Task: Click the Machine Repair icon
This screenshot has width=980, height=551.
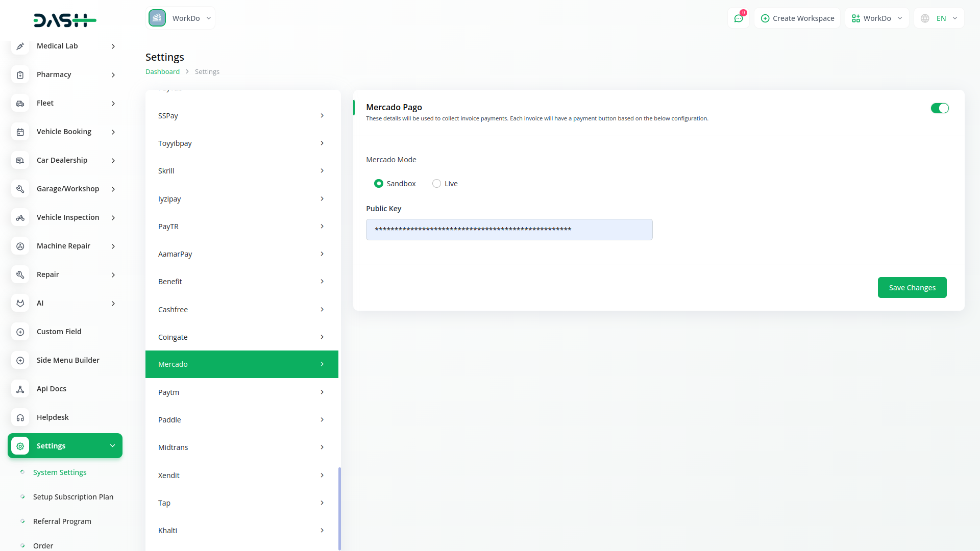Action: pos(20,246)
